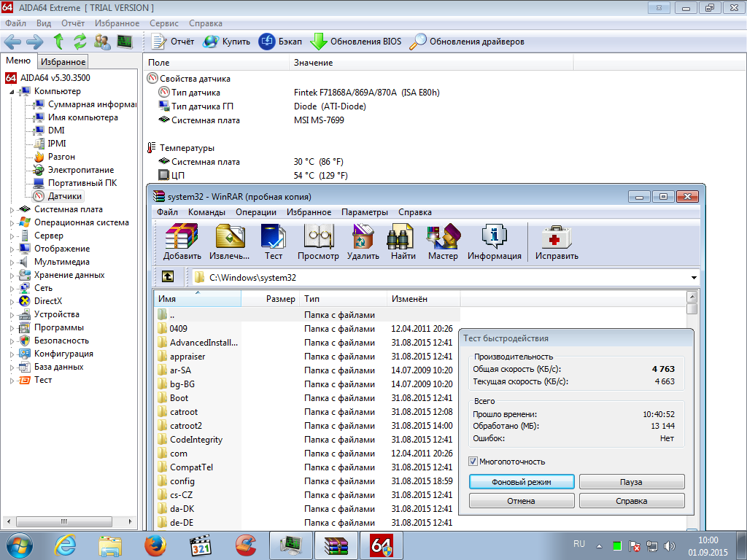The width and height of the screenshot is (747, 560).
Task: Expand the Операционная система tree node
Action: click(x=12, y=223)
